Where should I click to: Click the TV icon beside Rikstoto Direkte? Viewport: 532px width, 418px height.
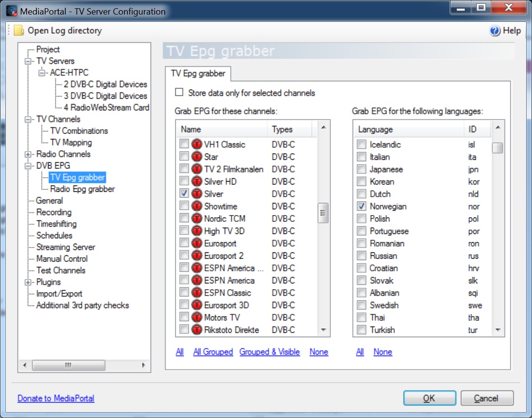pyautogui.click(x=197, y=330)
